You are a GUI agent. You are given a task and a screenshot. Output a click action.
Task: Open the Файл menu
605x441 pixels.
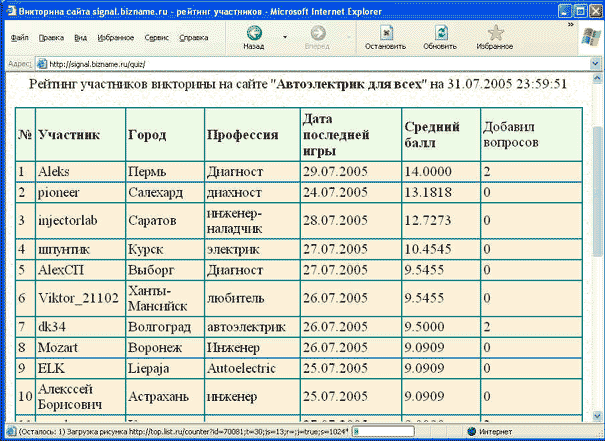point(19,38)
